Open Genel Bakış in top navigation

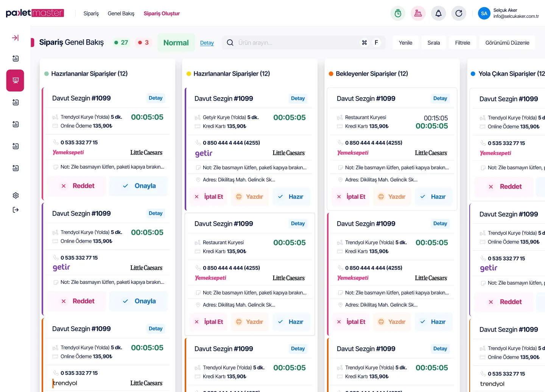pos(121,14)
